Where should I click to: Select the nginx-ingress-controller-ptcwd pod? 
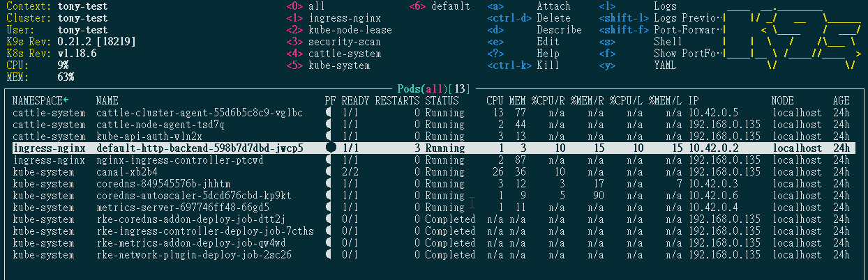(x=434, y=160)
